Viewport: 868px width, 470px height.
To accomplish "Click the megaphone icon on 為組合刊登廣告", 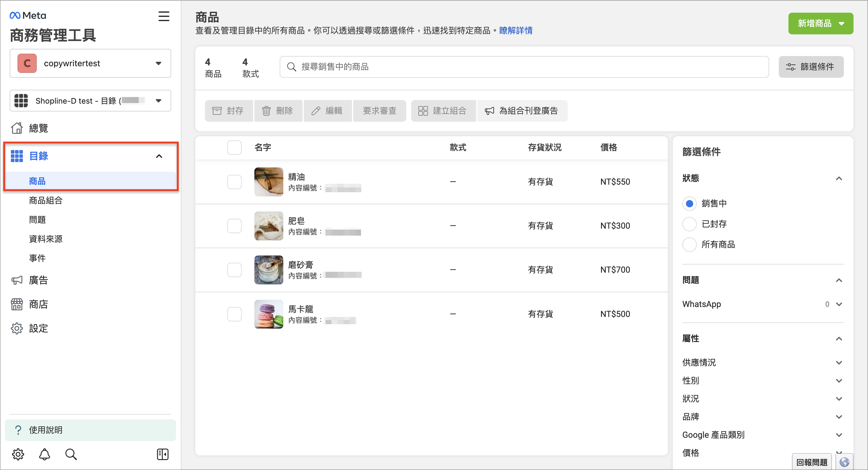I will point(489,111).
